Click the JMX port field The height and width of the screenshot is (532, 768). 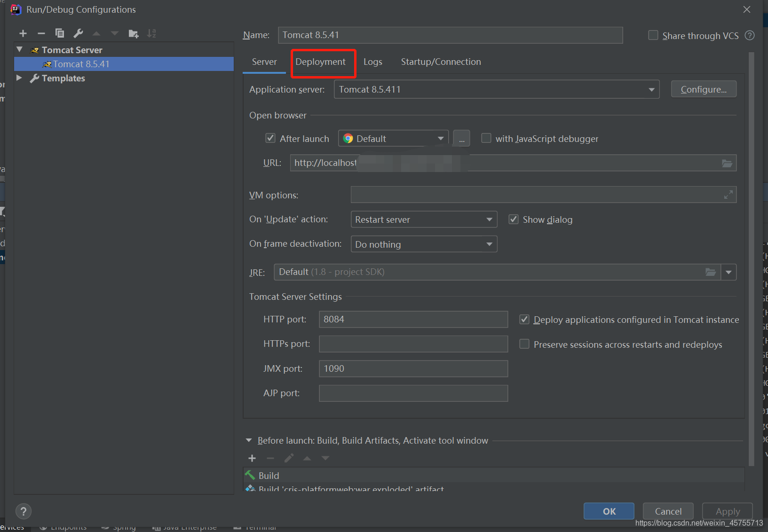[x=413, y=368]
